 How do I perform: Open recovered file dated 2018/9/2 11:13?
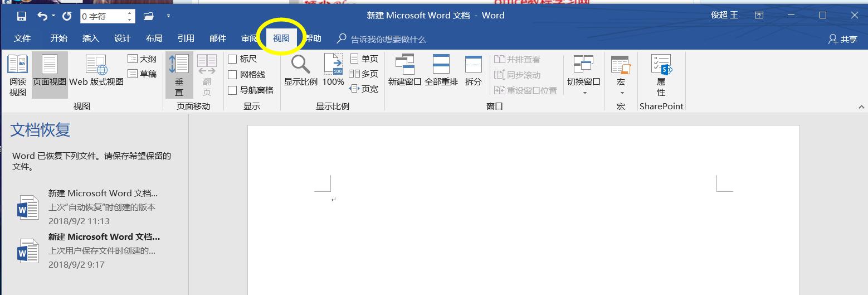tap(89, 207)
